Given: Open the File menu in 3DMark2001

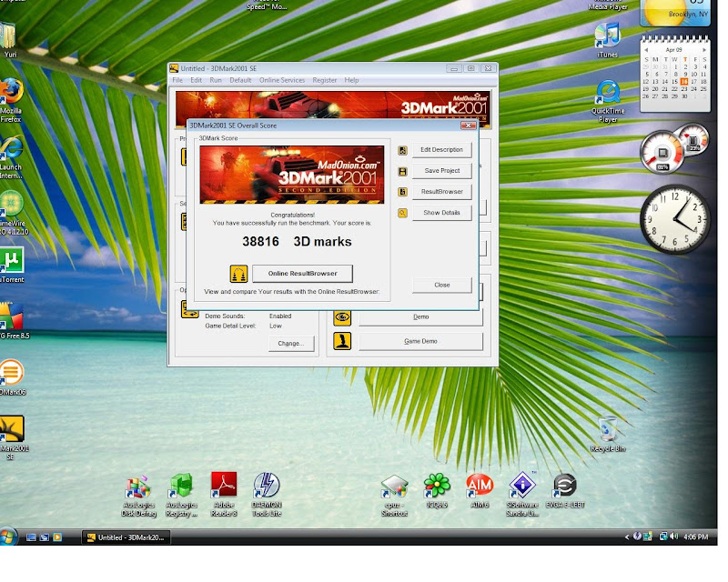Looking at the screenshot, I should pyautogui.click(x=177, y=80).
